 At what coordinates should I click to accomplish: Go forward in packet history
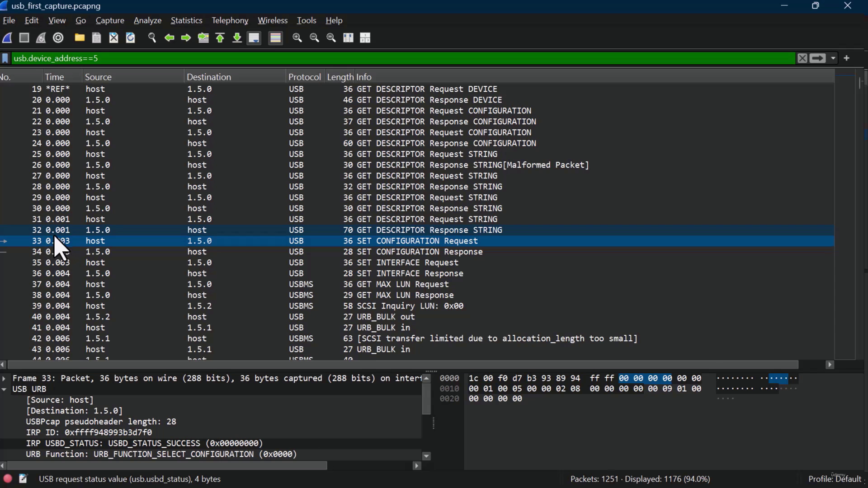[186, 38]
